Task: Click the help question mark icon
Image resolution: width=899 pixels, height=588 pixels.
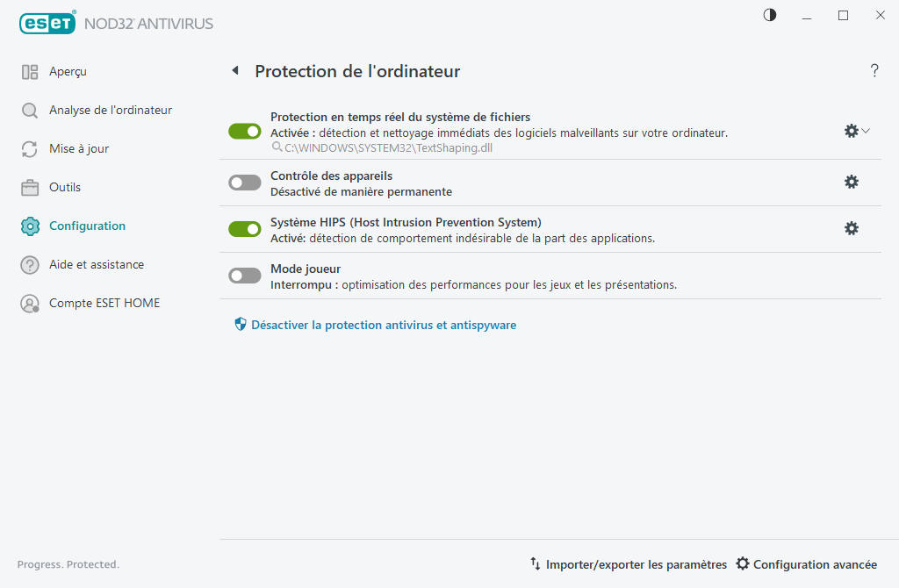Action: [874, 71]
